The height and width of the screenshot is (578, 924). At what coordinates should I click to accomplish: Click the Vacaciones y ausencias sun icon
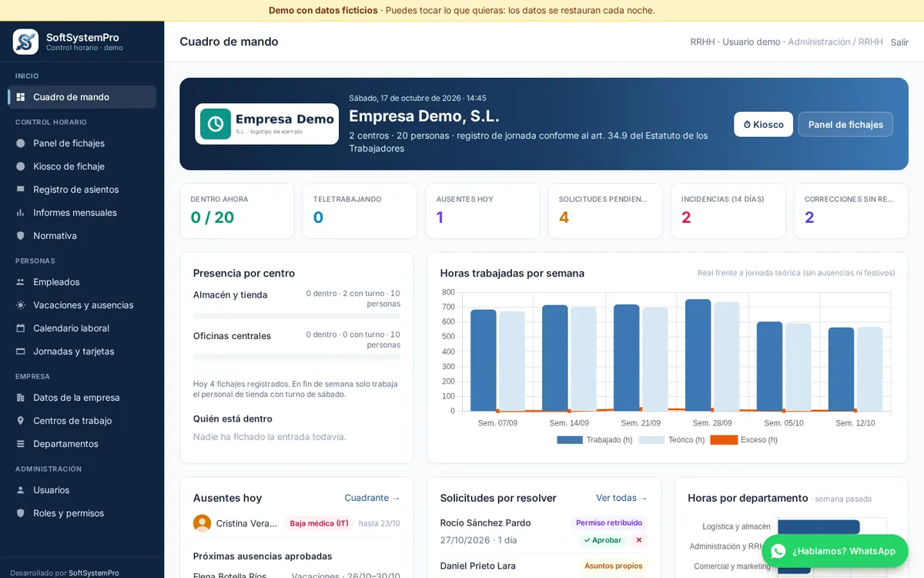[21, 305]
